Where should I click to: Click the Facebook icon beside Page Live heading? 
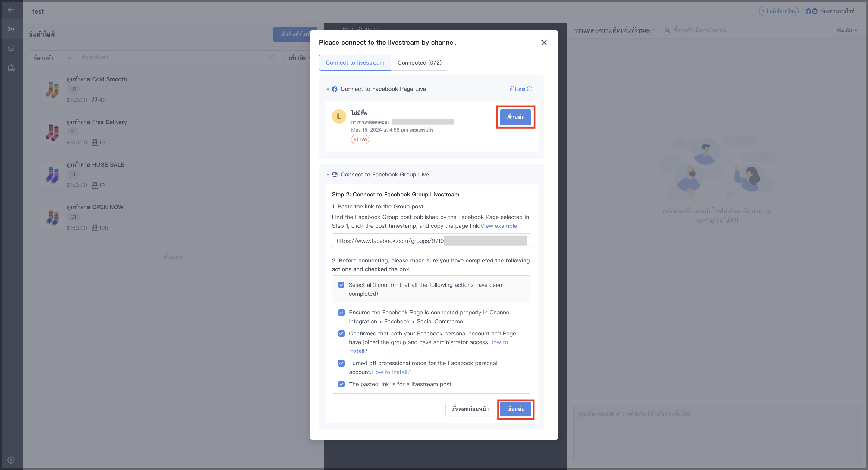[x=334, y=89]
